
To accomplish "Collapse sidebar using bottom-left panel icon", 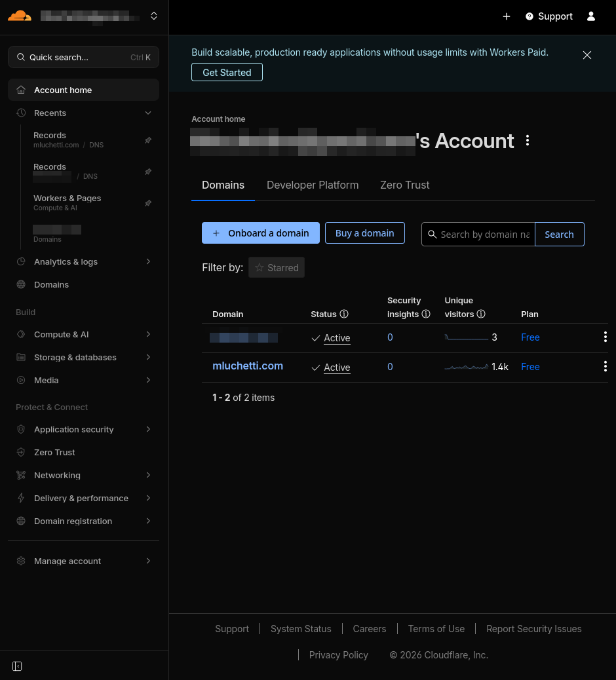I will pyautogui.click(x=18, y=666).
